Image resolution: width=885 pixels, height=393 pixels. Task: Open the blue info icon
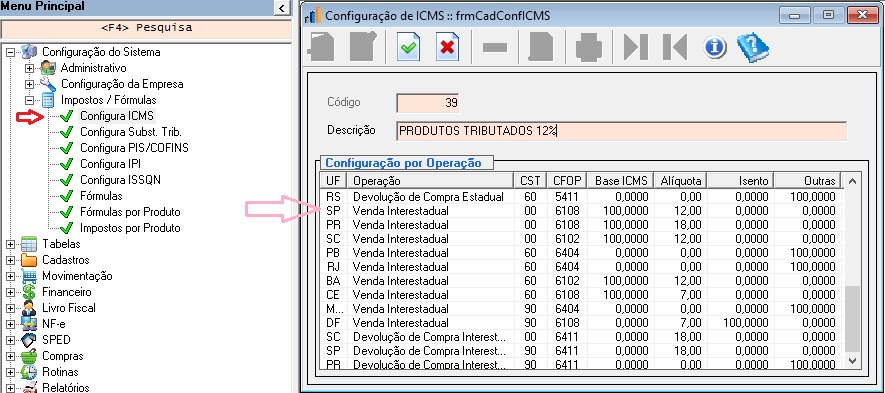click(x=715, y=47)
